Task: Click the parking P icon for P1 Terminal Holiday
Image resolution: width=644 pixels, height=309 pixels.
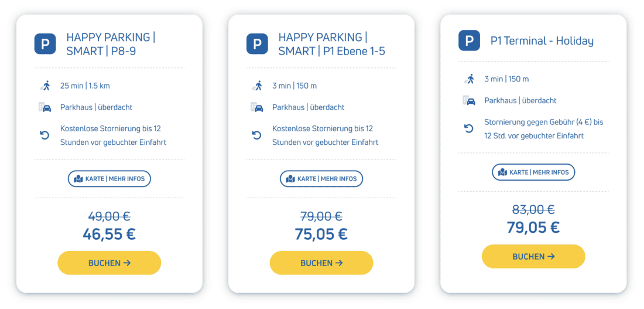Action: point(469,40)
